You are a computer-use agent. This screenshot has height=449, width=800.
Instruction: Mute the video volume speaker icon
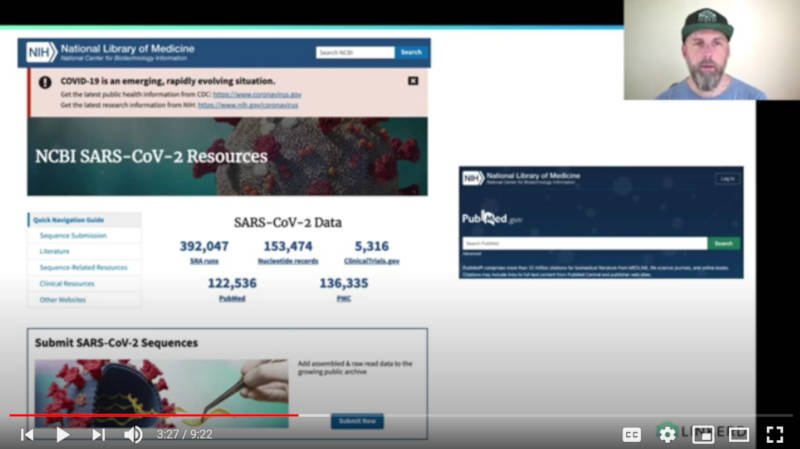tap(133, 435)
